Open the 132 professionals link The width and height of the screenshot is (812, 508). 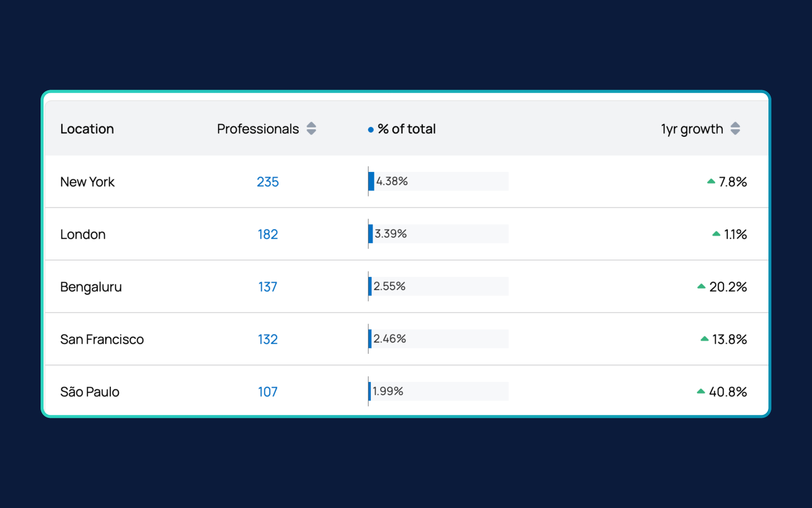pyautogui.click(x=268, y=339)
